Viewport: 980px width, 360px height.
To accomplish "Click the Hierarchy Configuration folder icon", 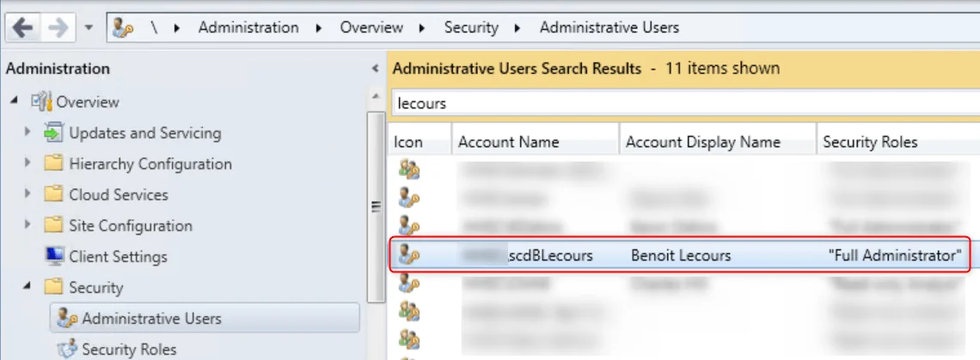I will 54,163.
